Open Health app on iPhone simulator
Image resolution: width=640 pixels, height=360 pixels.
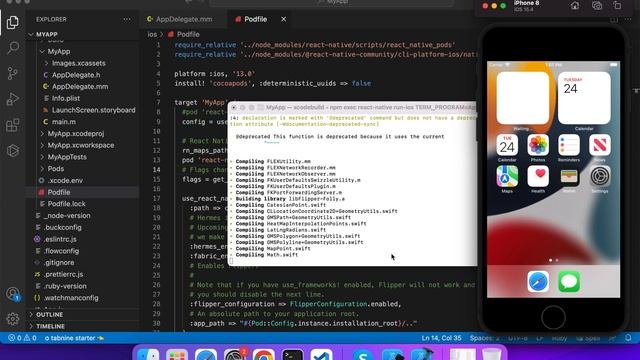[x=538, y=176]
